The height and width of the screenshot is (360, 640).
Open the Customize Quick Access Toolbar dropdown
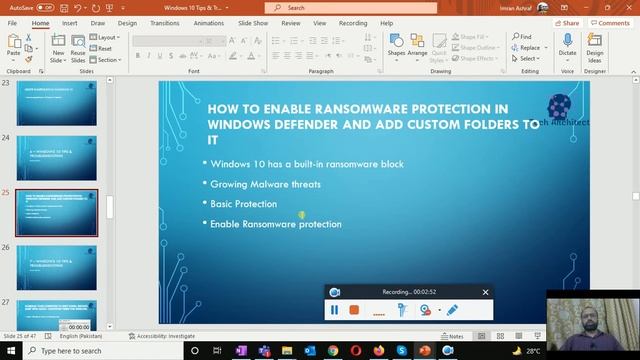123,8
